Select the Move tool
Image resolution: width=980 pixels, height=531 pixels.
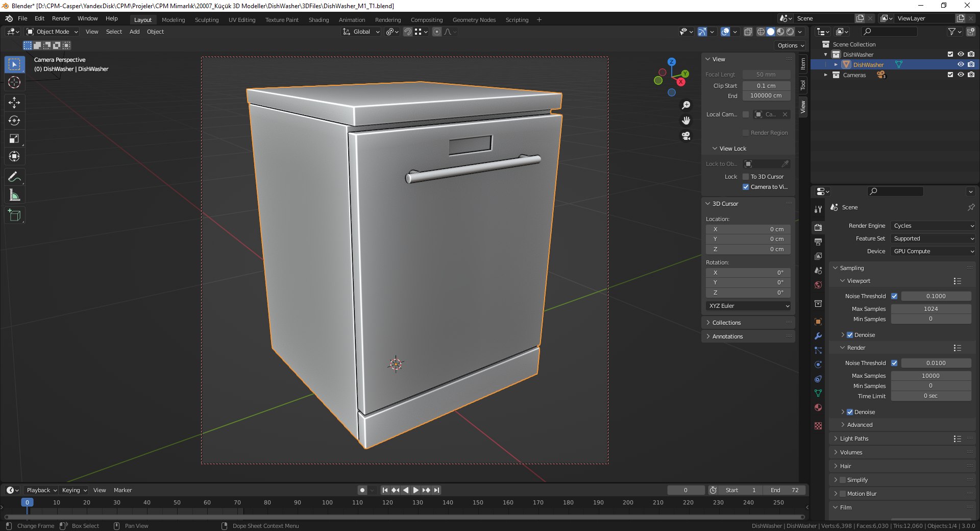14,103
